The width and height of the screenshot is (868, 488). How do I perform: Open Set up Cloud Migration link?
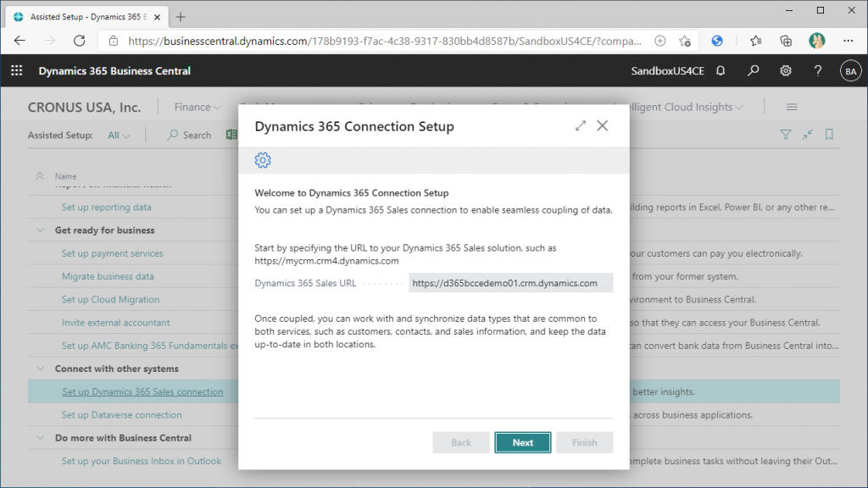pos(111,299)
